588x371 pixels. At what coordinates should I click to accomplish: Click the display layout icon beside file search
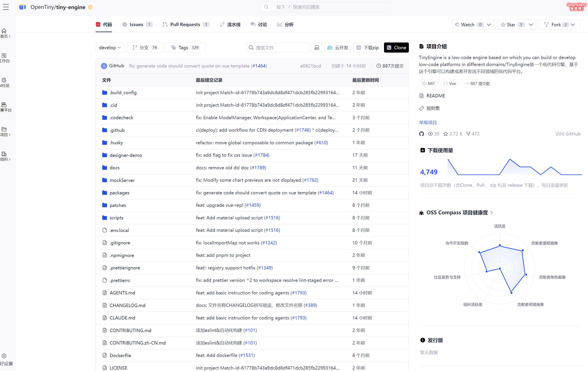[317, 48]
